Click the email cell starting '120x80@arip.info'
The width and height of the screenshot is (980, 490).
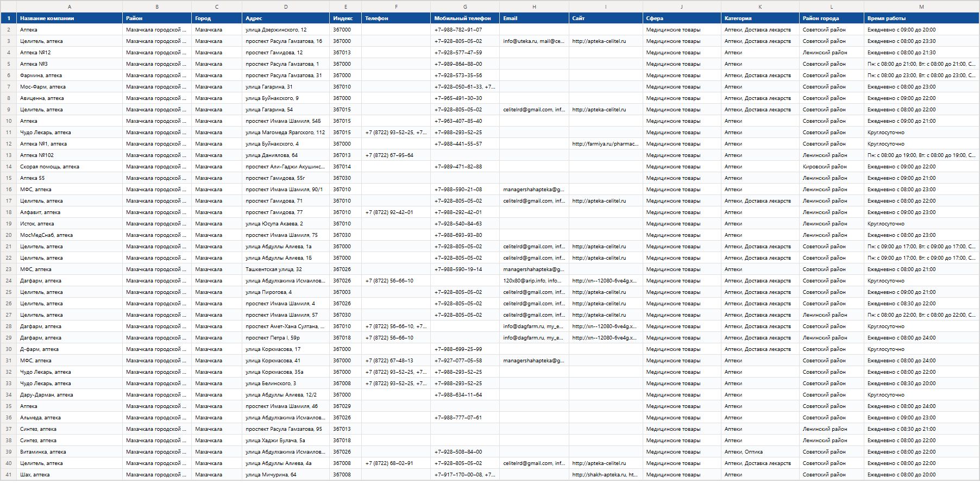[535, 281]
